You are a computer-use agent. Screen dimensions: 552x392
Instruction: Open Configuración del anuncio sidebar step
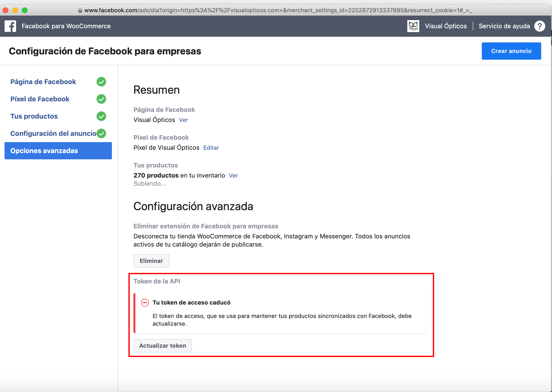pos(53,133)
